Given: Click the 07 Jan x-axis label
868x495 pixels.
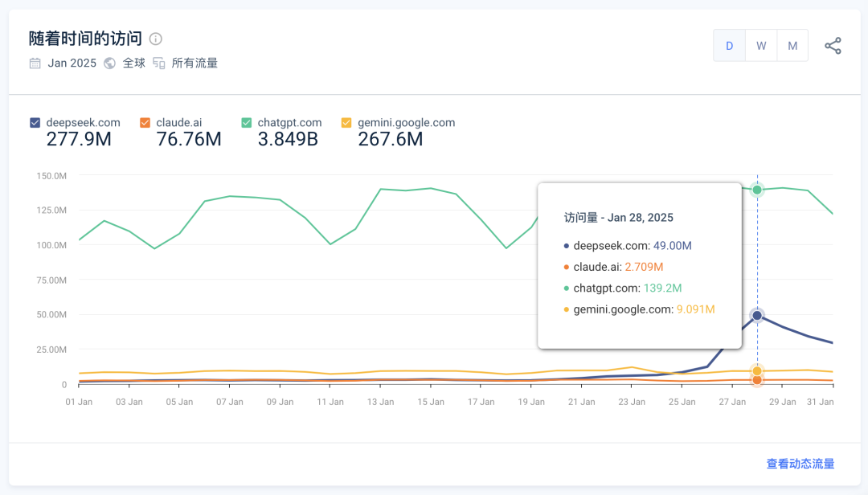Looking at the screenshot, I should tap(230, 402).
